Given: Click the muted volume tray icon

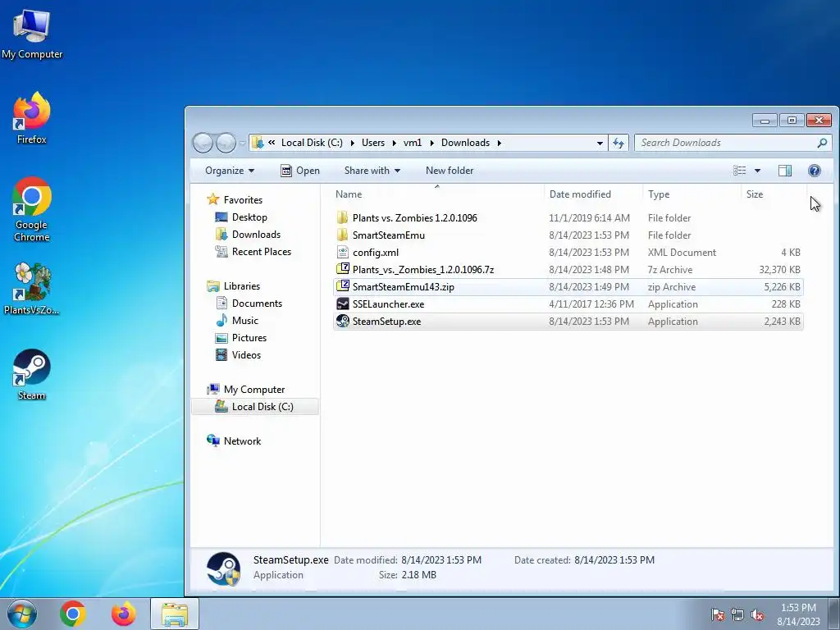Looking at the screenshot, I should click(x=757, y=614).
